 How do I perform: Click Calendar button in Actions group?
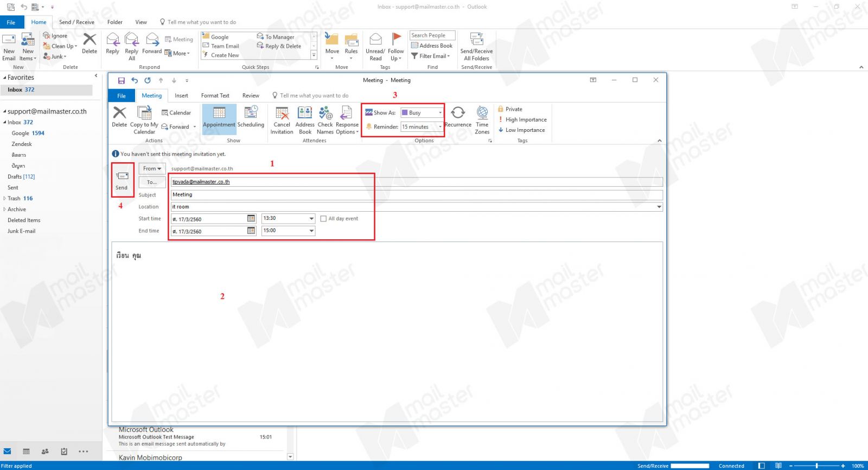pos(176,113)
